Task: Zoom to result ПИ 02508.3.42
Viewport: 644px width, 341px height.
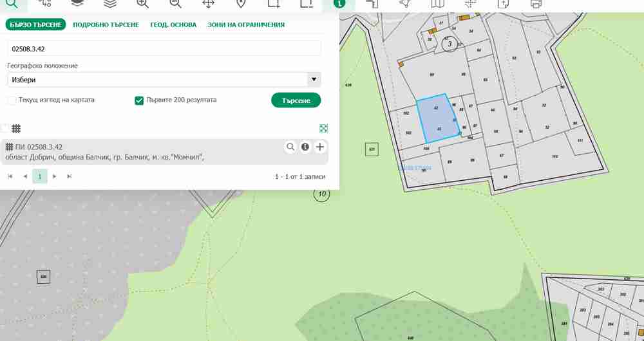Action: pos(290,147)
